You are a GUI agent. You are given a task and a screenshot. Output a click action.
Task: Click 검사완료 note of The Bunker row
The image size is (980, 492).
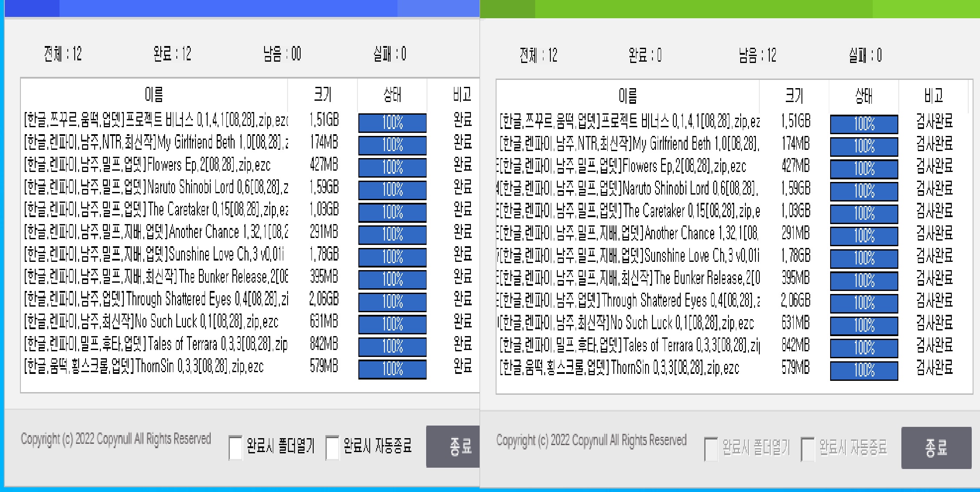tap(934, 278)
